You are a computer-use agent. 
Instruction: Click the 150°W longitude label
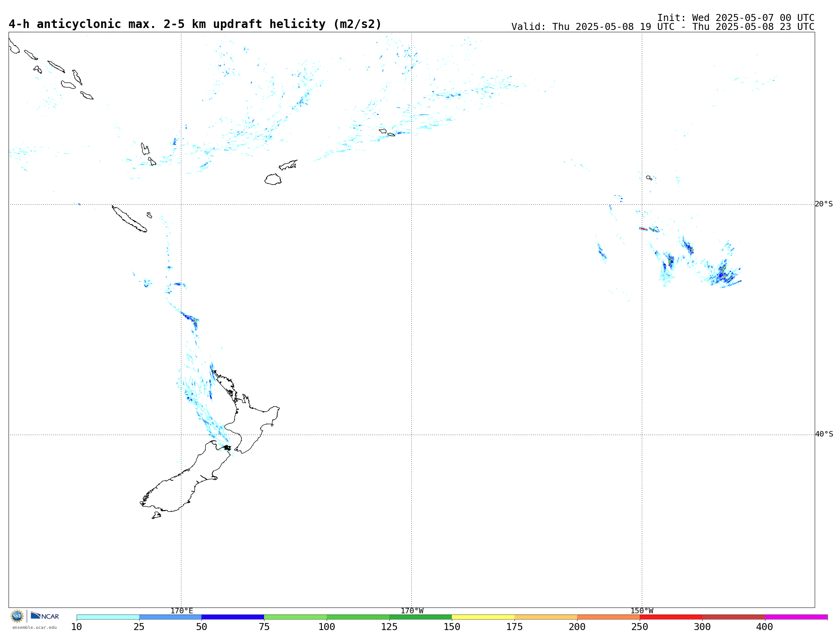pyautogui.click(x=642, y=611)
